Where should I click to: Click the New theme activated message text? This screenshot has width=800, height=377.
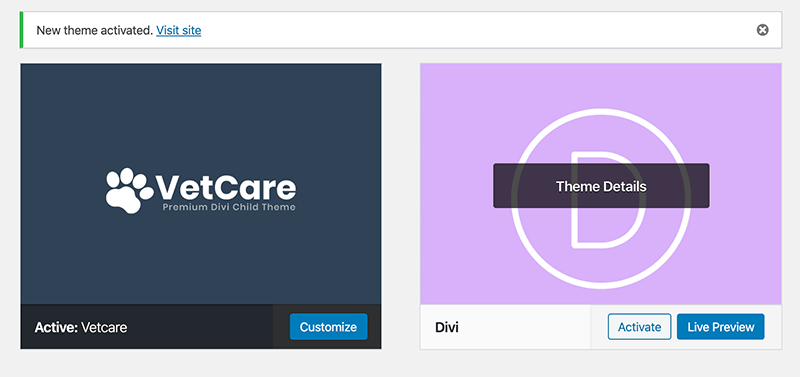(x=94, y=31)
